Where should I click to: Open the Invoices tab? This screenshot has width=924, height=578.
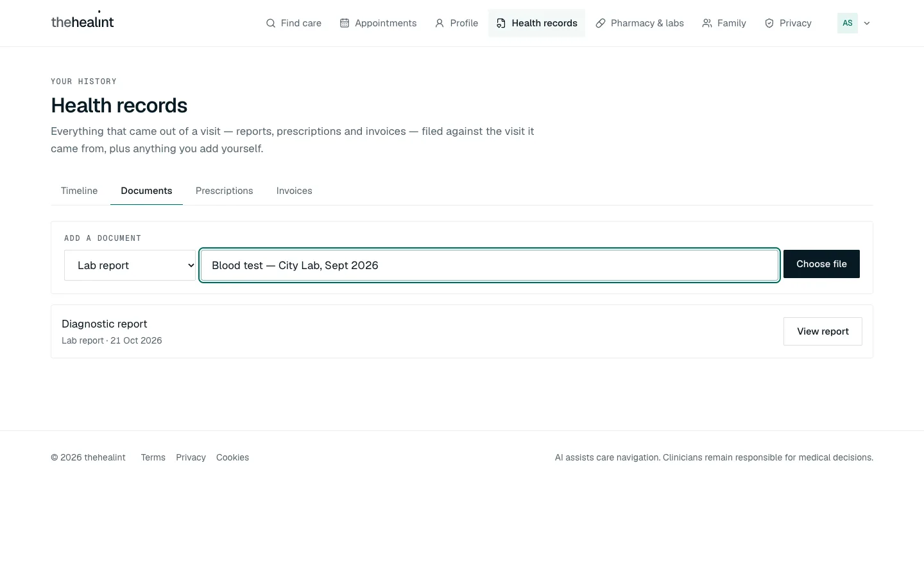pyautogui.click(x=295, y=191)
